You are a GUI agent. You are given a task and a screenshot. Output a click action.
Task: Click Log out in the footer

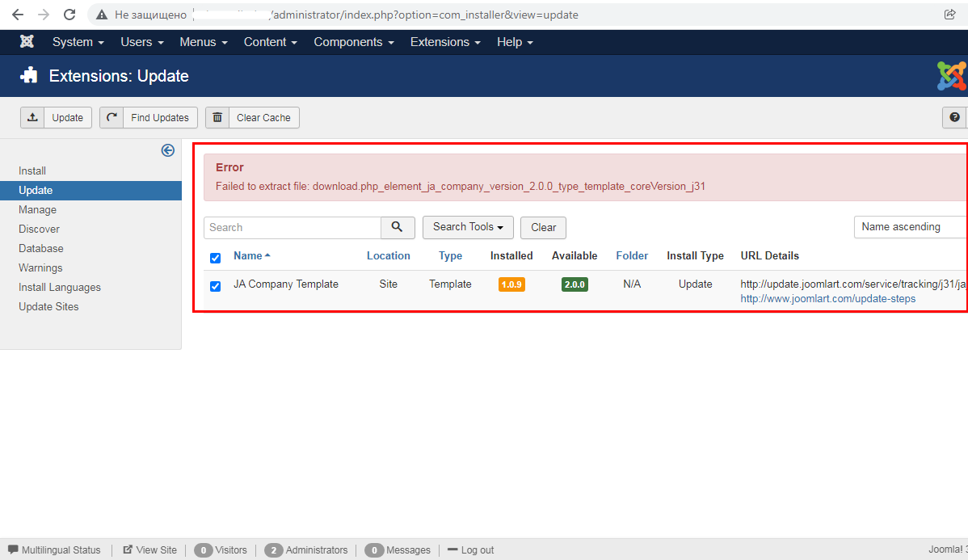[x=470, y=550]
